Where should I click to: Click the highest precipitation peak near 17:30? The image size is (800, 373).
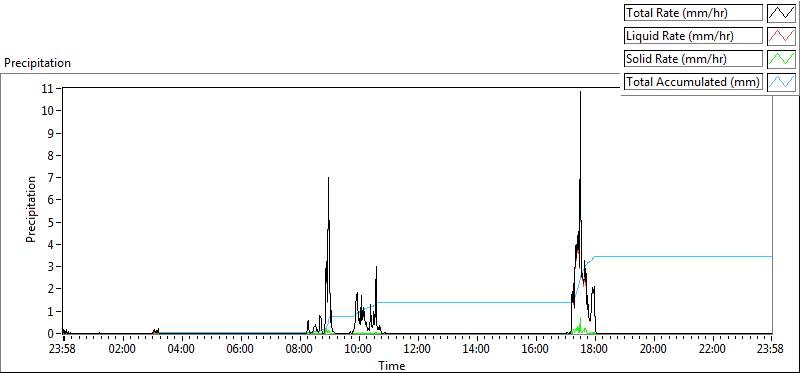[580, 92]
